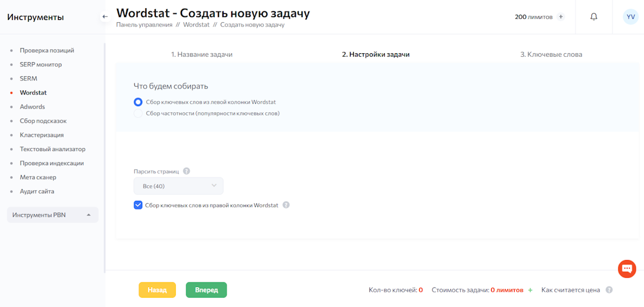644x307 pixels.
Task: Open the orange chat support widget
Action: click(x=626, y=269)
